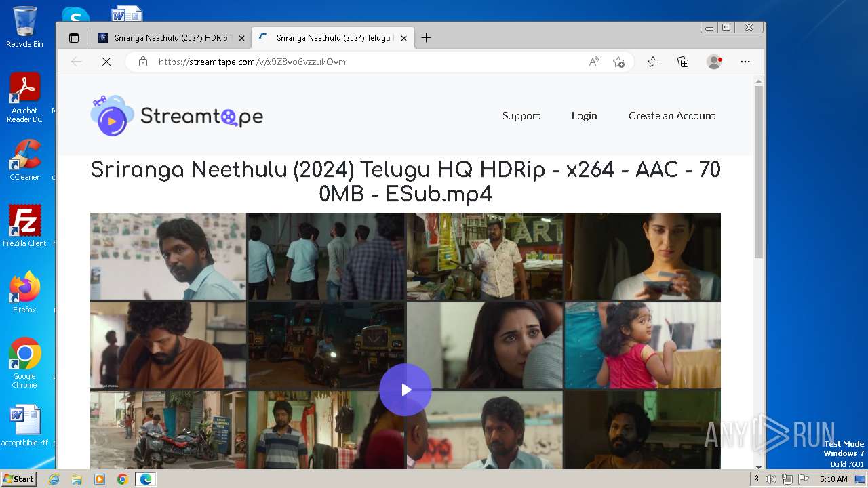Image resolution: width=868 pixels, height=488 pixels.
Task: Click thumbnail of woman holding card
Action: pyautogui.click(x=643, y=256)
